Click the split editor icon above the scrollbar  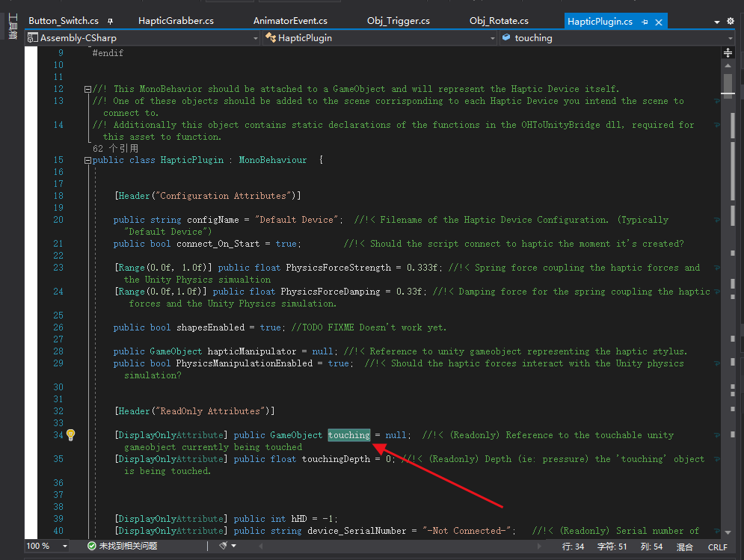tap(728, 52)
